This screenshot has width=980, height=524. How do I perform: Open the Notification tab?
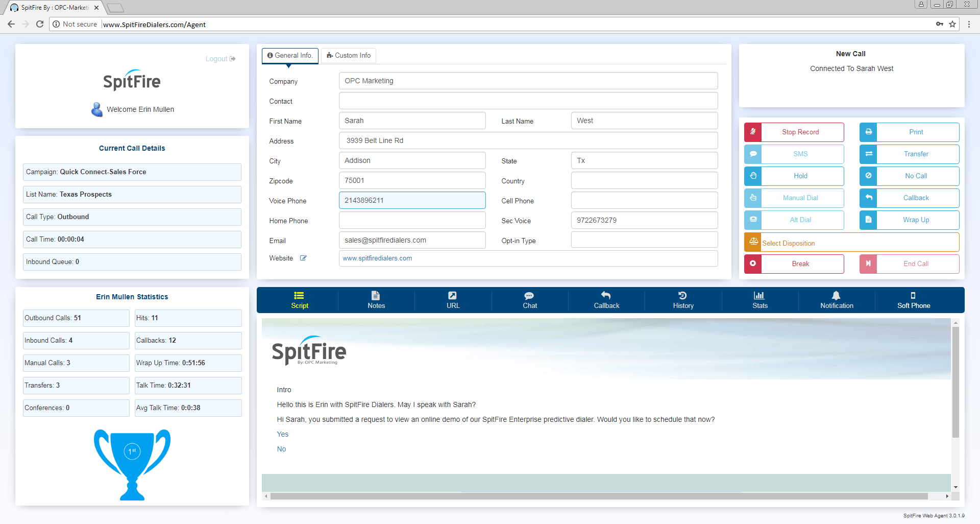837,300
